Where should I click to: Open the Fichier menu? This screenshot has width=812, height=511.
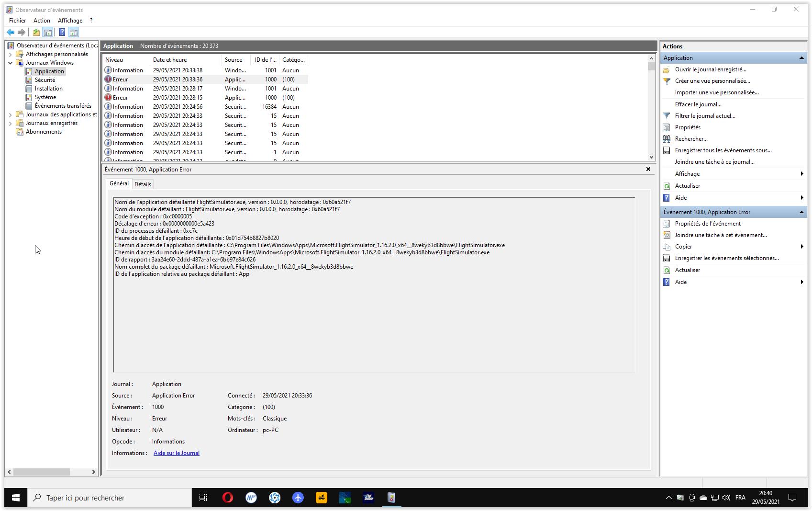click(x=18, y=21)
